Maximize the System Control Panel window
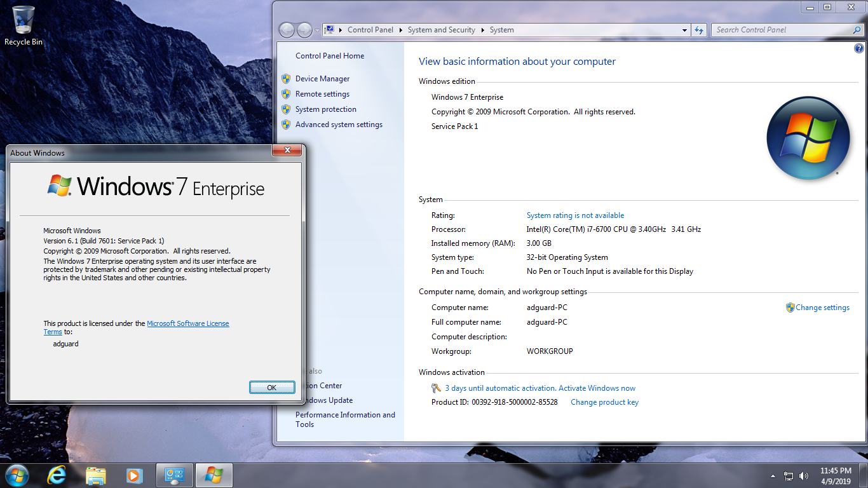 [827, 7]
